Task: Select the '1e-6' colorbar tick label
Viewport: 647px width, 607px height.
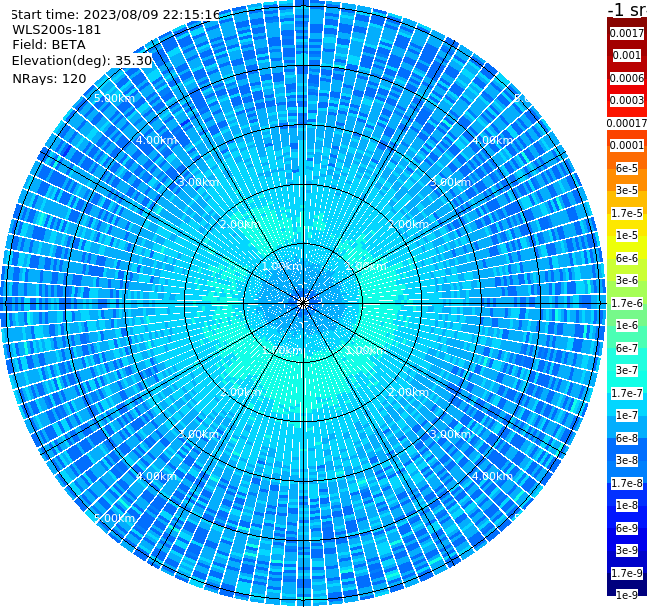Action: [x=627, y=325]
